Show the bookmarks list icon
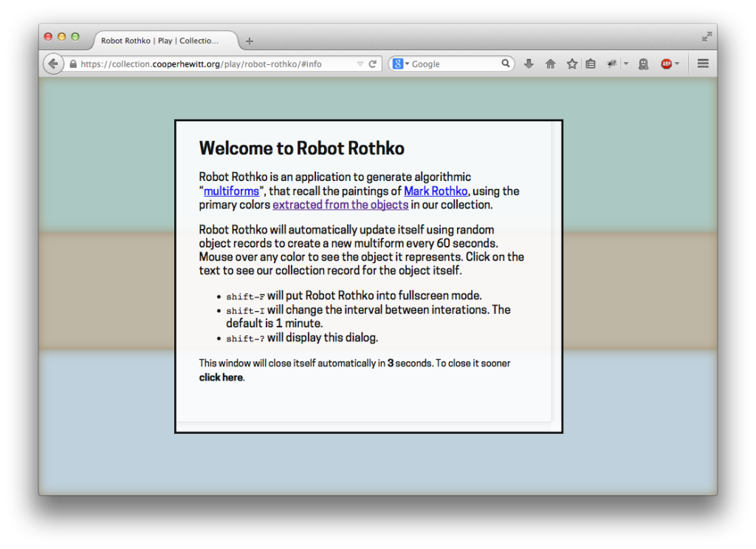756x549 pixels. (x=591, y=64)
